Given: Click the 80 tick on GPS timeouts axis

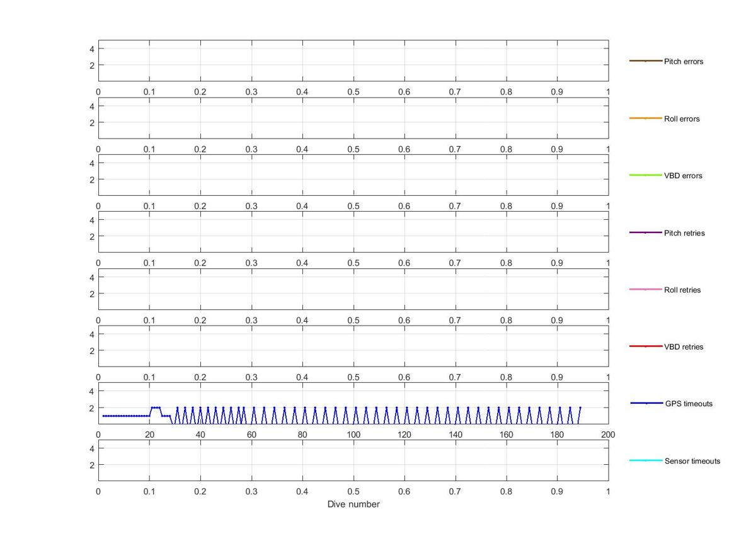Looking at the screenshot, I should 302,435.
